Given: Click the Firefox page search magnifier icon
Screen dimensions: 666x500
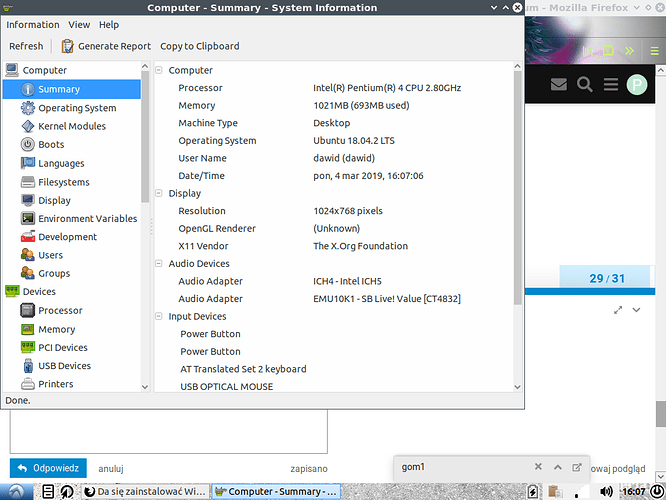Looking at the screenshot, I should point(584,84).
